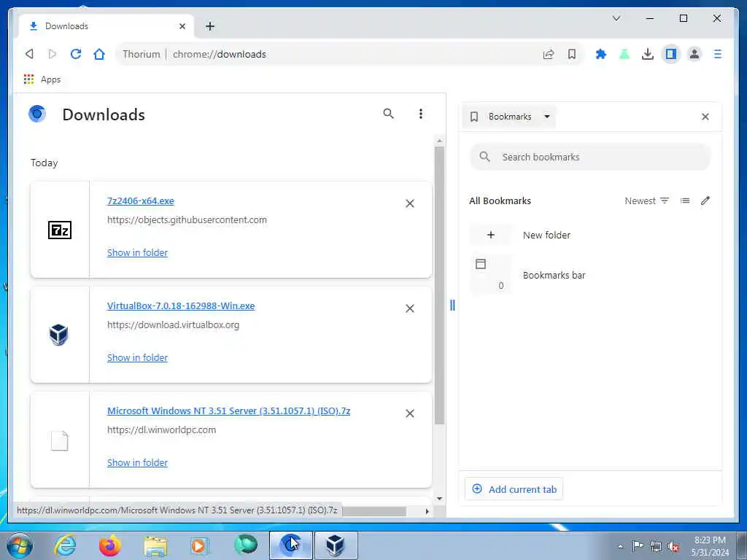Close the Bookmarks side panel

tap(705, 117)
